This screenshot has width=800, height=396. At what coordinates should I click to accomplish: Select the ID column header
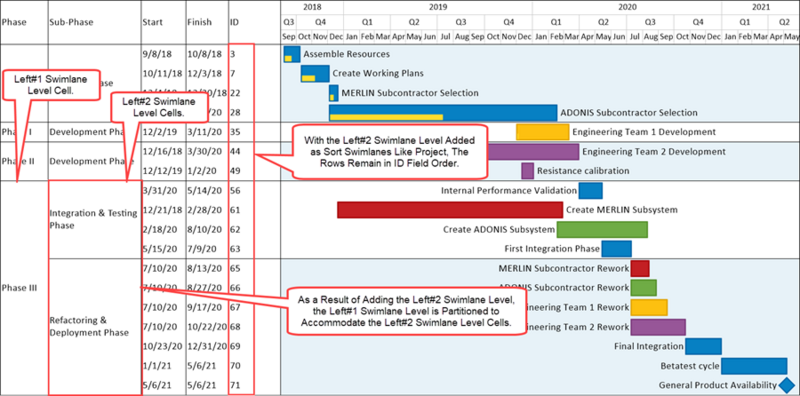(234, 22)
